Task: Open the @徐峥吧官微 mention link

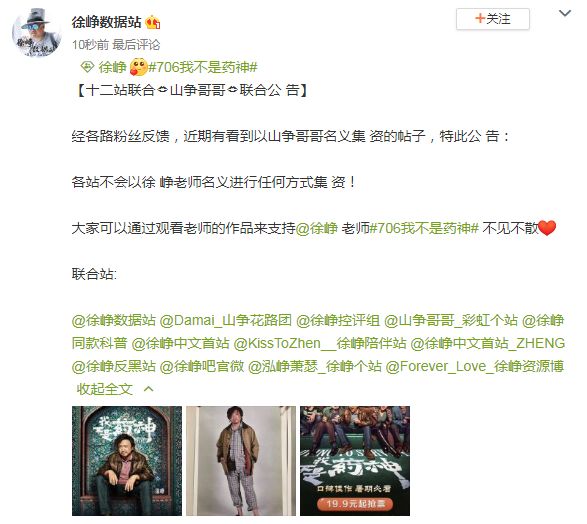Action: (202, 366)
